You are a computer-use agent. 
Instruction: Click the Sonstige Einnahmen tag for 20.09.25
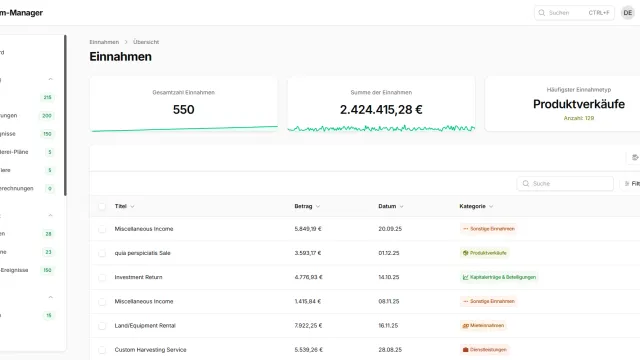pos(488,229)
